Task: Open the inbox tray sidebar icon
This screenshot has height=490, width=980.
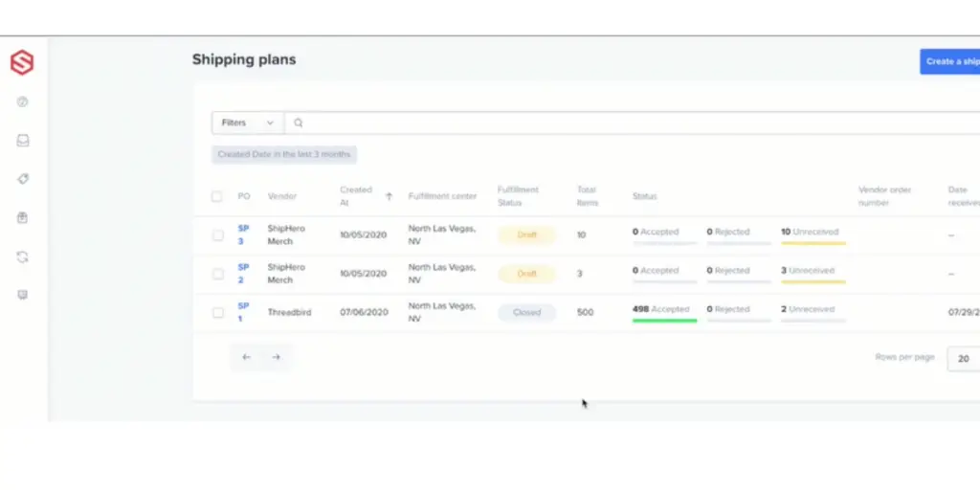Action: (x=23, y=141)
